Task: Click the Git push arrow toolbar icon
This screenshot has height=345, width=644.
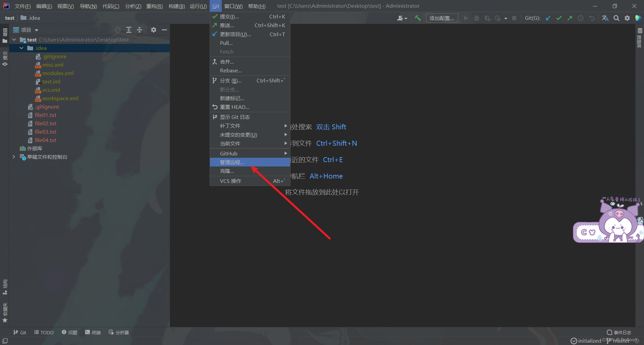Action: tap(570, 18)
